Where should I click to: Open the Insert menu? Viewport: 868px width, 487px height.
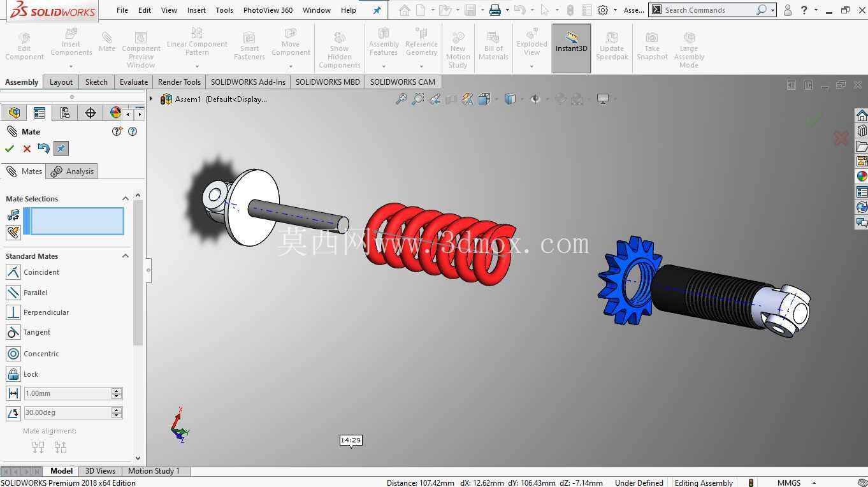(x=196, y=10)
